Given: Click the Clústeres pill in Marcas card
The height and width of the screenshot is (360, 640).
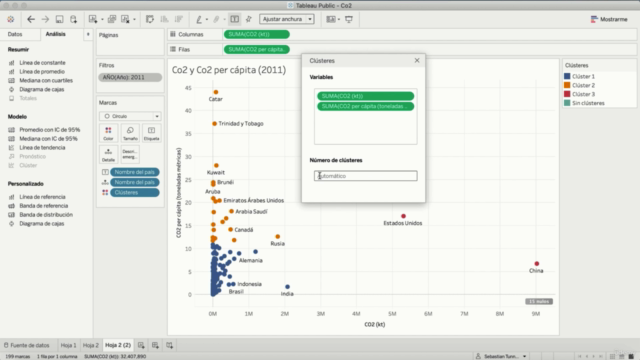Looking at the screenshot, I should (x=135, y=193).
